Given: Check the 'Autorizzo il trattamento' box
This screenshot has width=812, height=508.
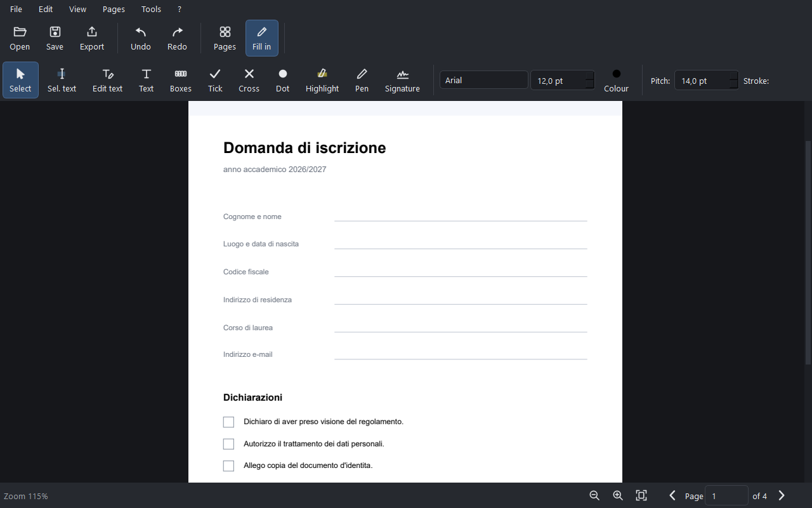Looking at the screenshot, I should [228, 444].
